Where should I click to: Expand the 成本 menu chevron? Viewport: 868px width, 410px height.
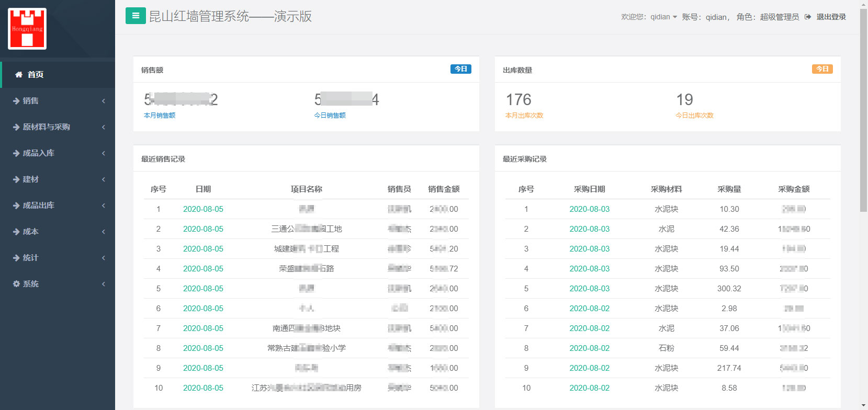point(104,232)
